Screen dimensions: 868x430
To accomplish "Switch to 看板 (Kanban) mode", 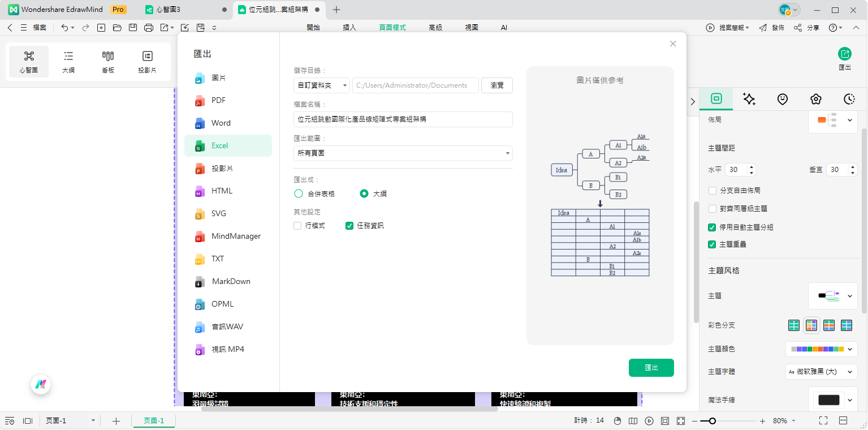I will (x=107, y=61).
